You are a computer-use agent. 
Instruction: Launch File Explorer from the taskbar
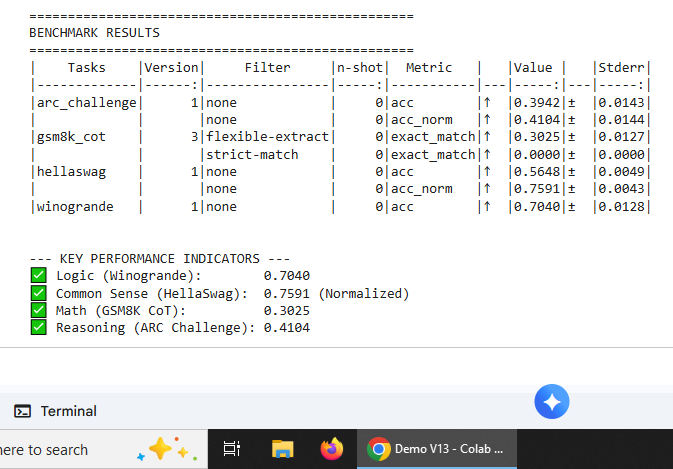coord(282,449)
